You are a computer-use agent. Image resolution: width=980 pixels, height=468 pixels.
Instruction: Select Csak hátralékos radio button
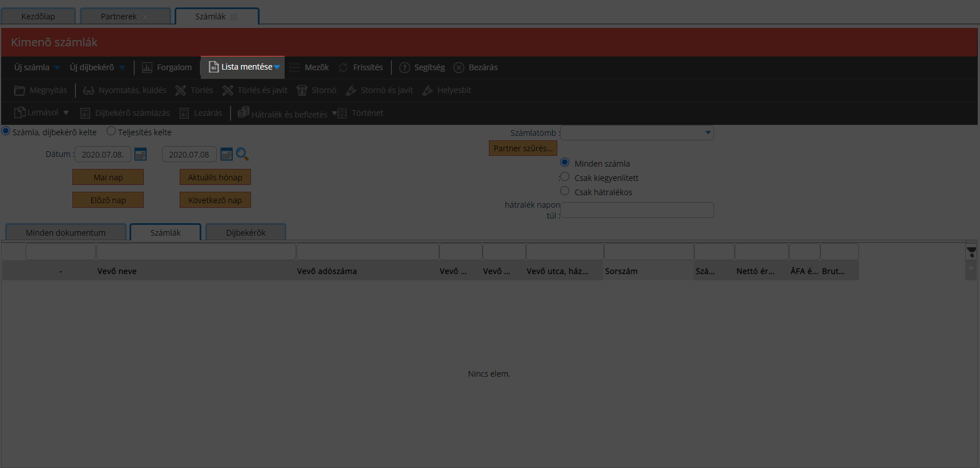tap(565, 191)
